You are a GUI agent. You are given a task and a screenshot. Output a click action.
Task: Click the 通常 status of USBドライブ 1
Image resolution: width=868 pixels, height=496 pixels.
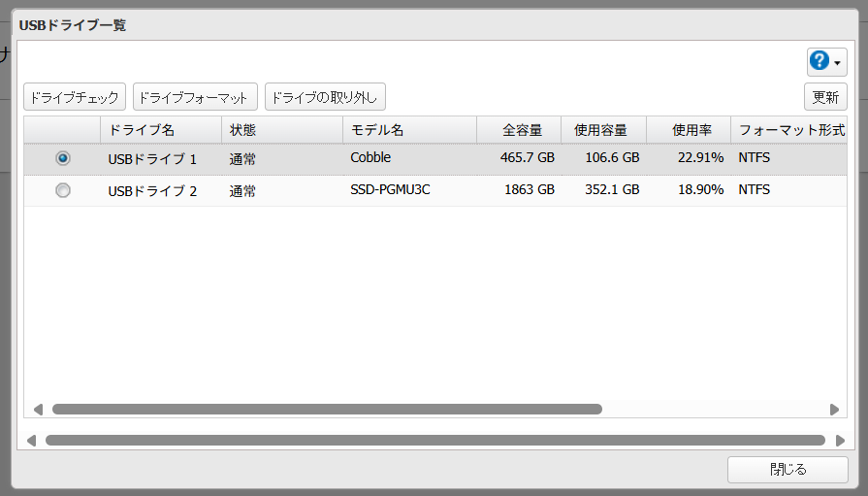coord(242,159)
